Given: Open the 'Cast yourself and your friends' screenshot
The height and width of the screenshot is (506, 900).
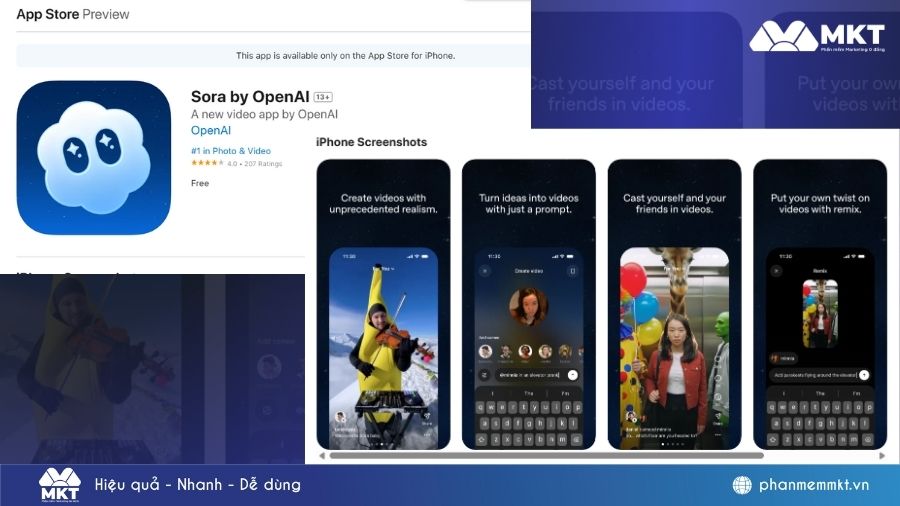Looking at the screenshot, I should (674, 304).
